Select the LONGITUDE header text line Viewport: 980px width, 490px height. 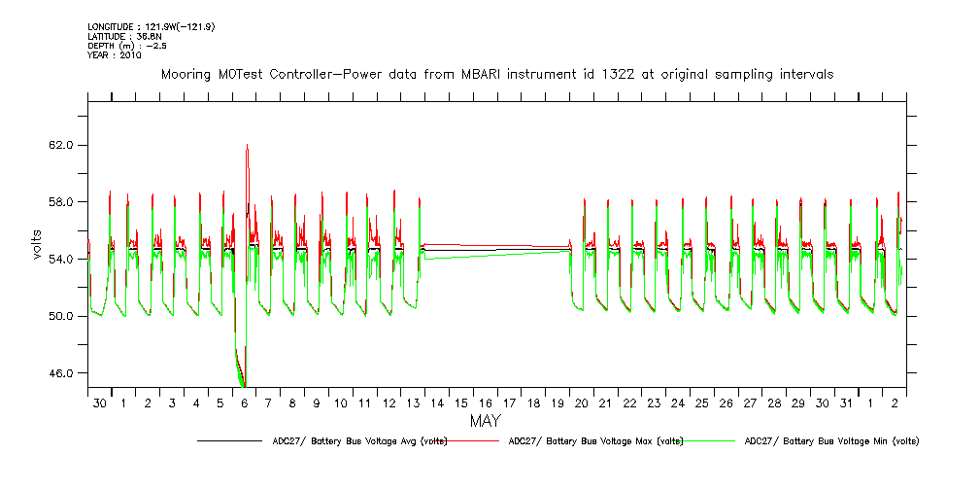click(x=151, y=26)
